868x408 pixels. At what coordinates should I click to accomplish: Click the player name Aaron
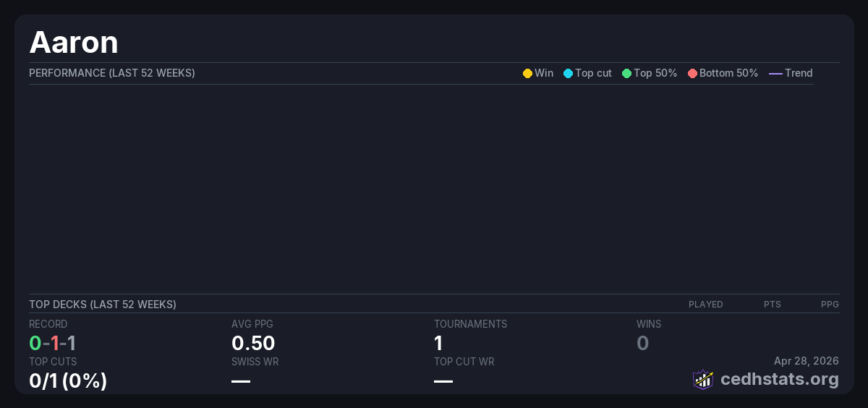pyautogui.click(x=74, y=43)
